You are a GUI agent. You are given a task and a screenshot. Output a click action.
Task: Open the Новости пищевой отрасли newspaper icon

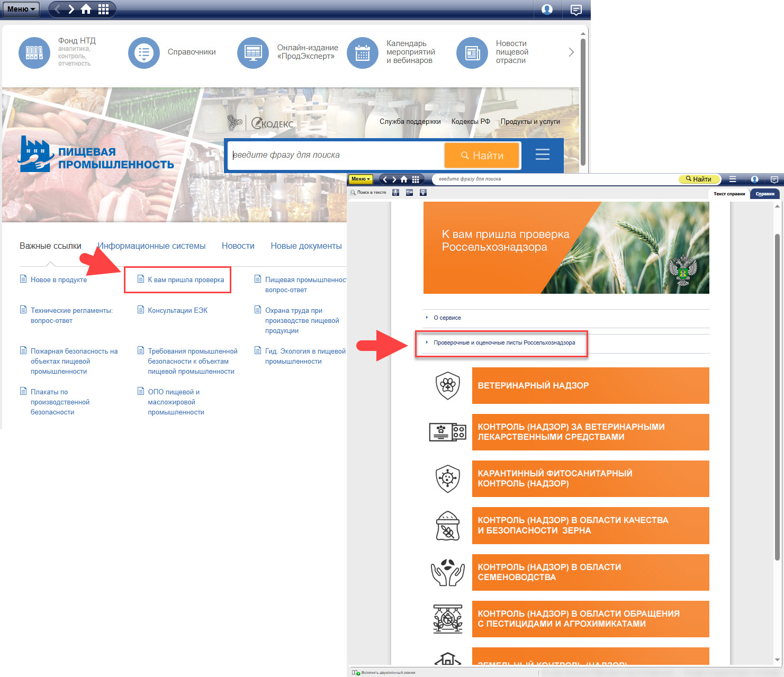point(472,52)
